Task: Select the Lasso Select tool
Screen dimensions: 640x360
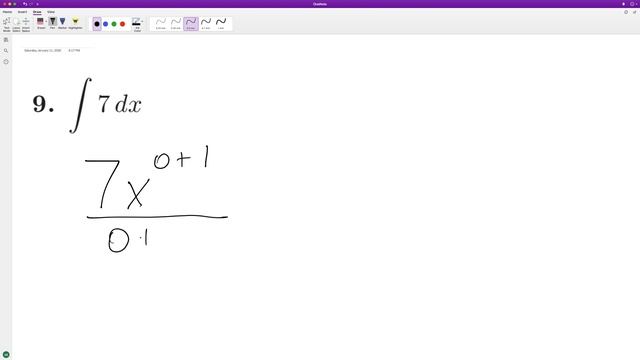Action: [x=16, y=24]
